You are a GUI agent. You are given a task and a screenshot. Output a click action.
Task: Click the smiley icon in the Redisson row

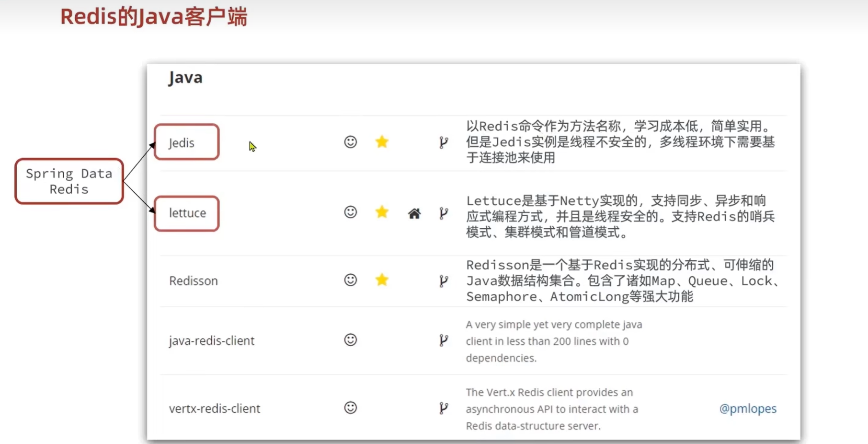351,280
